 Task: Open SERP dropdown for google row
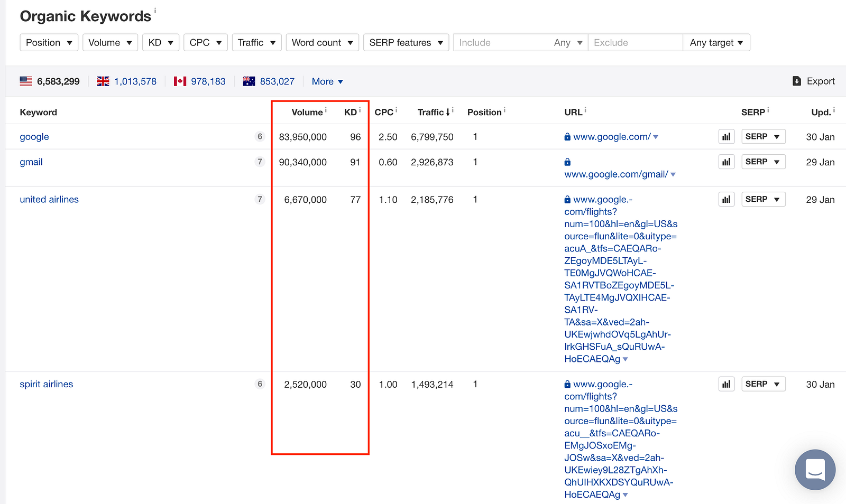point(763,137)
